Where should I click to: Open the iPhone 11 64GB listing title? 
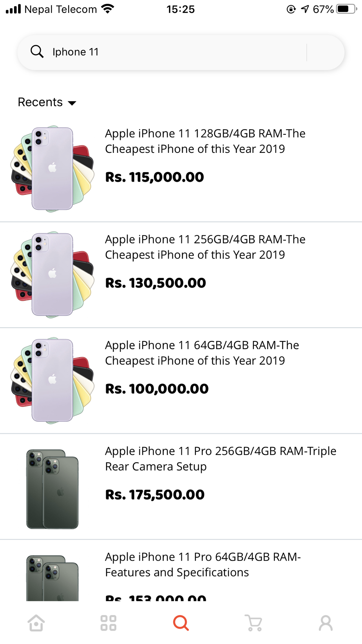tap(202, 353)
